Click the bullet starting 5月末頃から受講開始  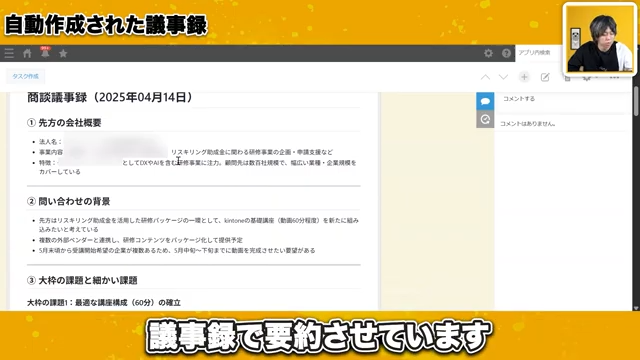pyautogui.click(x=177, y=251)
